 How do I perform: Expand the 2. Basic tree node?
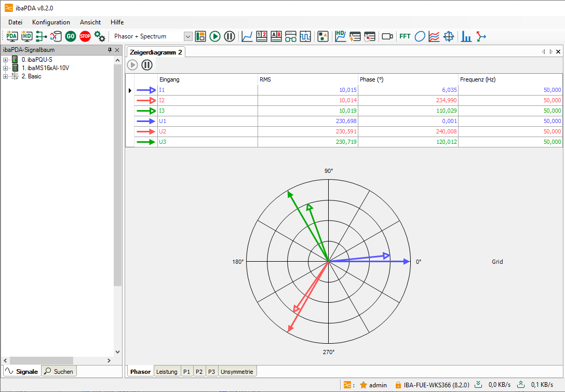pos(6,76)
